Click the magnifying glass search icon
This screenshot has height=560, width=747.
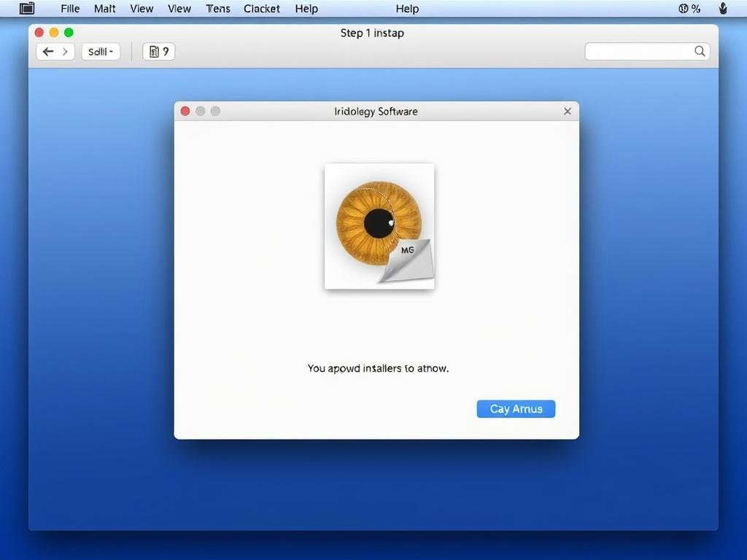pos(700,51)
